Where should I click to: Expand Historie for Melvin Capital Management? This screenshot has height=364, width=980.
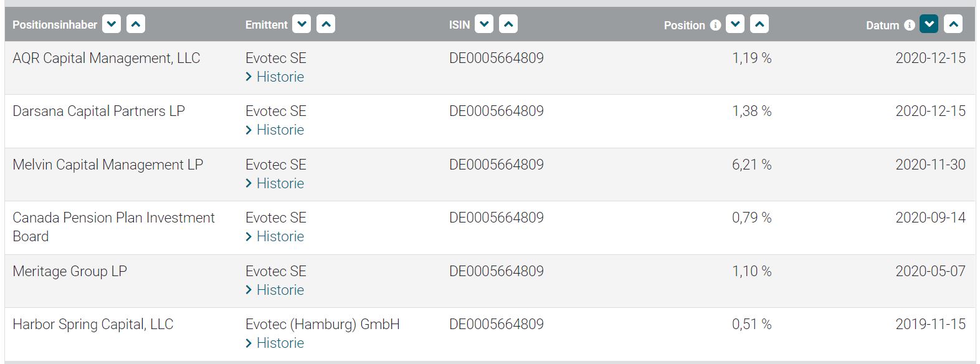[x=280, y=183]
